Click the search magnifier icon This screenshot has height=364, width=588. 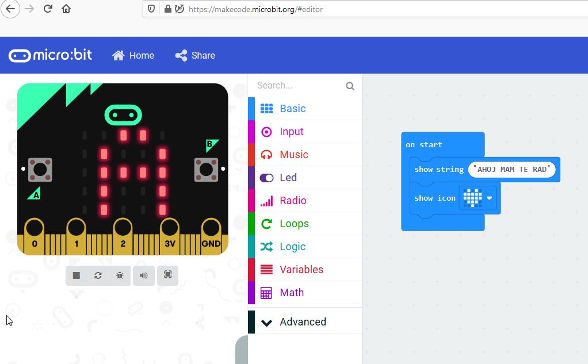point(350,86)
